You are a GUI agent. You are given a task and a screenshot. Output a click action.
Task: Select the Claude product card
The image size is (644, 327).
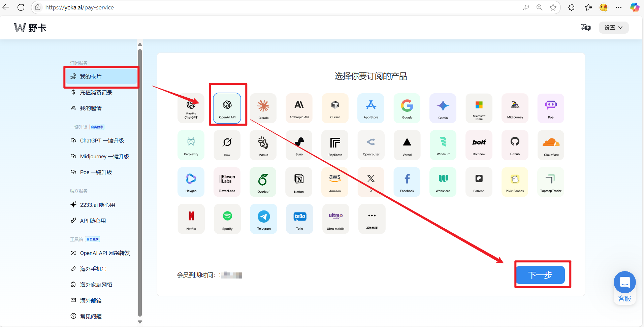click(x=263, y=108)
